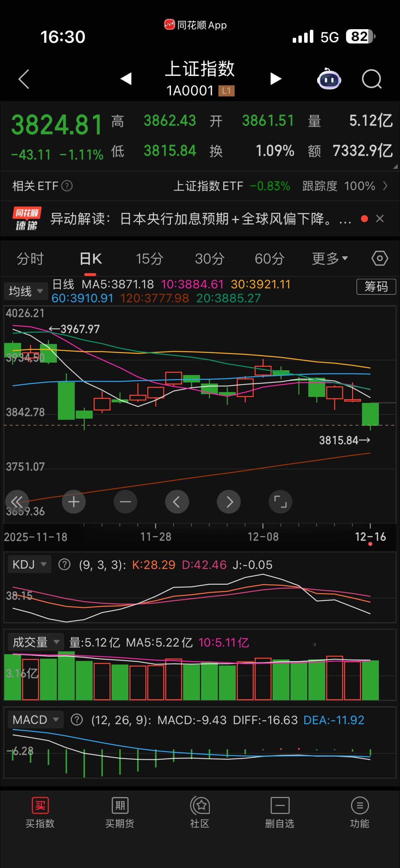Tap the 跟踪度 100% label

339,186
